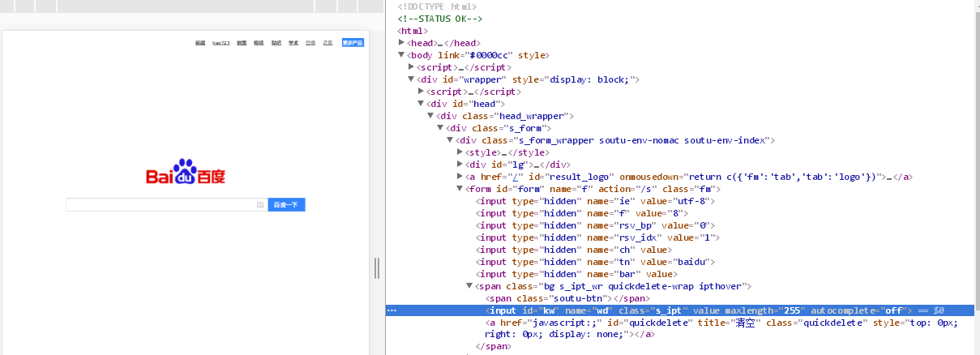The image size is (980, 355).
Task: Click the Baidu logo image
Action: pyautogui.click(x=186, y=172)
